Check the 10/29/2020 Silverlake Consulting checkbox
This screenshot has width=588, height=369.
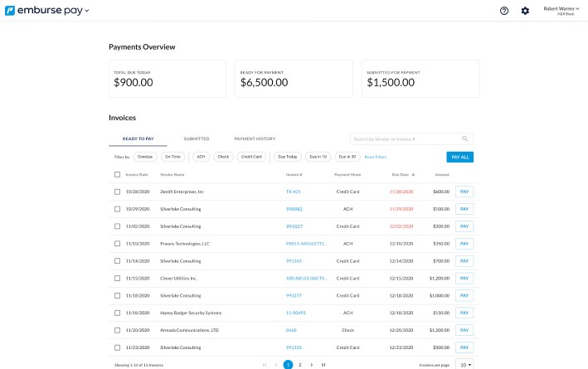pos(118,209)
